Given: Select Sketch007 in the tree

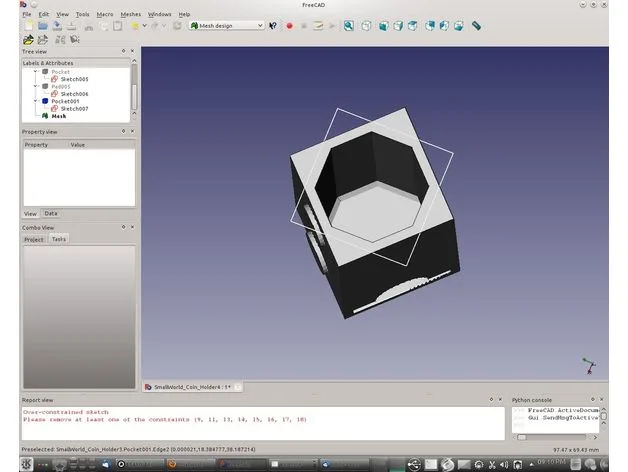Looking at the screenshot, I should click(x=74, y=109).
